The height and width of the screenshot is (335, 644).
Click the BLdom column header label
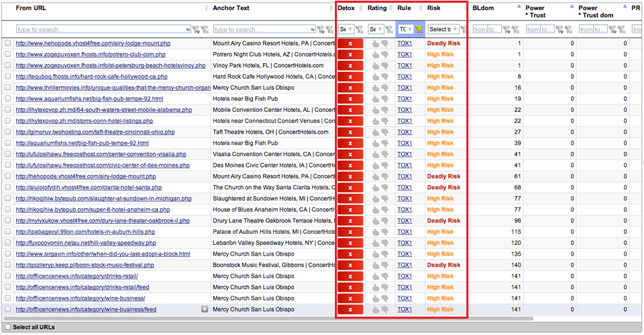[x=483, y=8]
